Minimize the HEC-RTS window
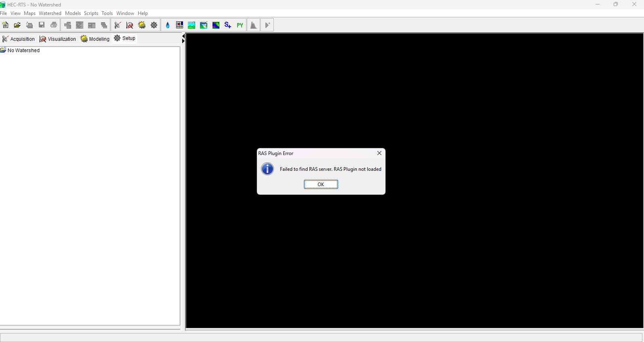This screenshot has width=644, height=342. (597, 4)
